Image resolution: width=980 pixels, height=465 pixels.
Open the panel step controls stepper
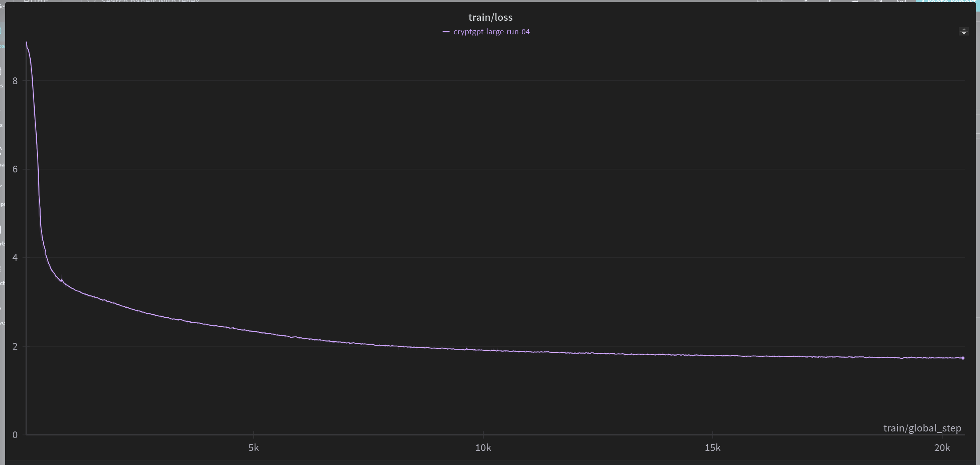coord(964,31)
